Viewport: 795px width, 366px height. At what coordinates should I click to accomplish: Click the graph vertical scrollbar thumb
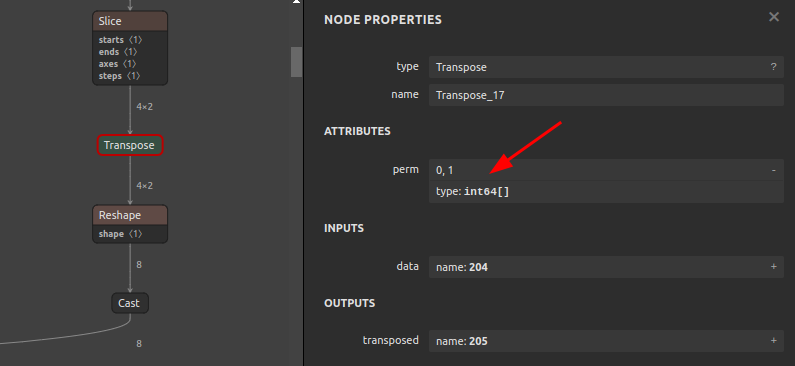point(296,62)
